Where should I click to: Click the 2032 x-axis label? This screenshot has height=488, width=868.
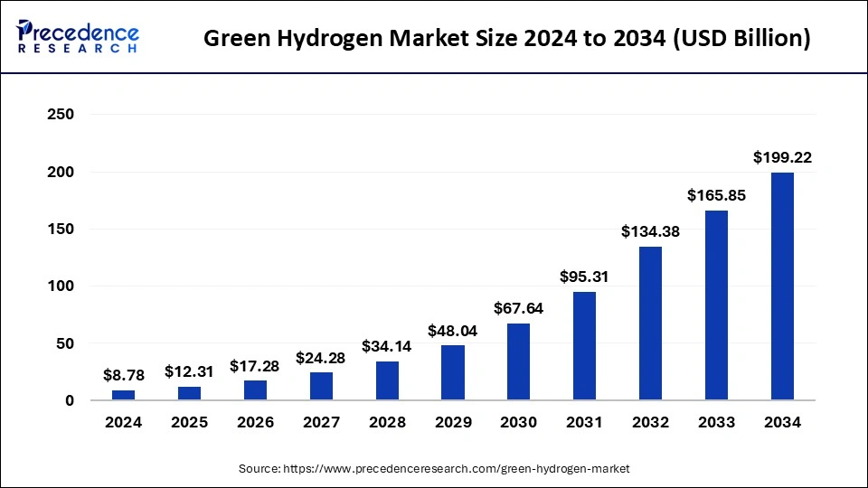pos(650,422)
